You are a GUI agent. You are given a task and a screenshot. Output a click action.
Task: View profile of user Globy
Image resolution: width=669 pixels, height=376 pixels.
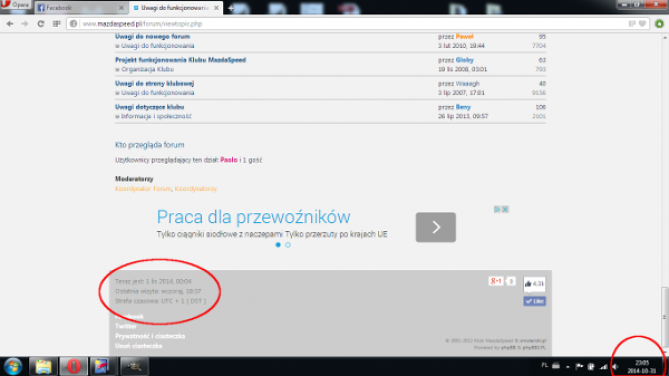pos(464,60)
